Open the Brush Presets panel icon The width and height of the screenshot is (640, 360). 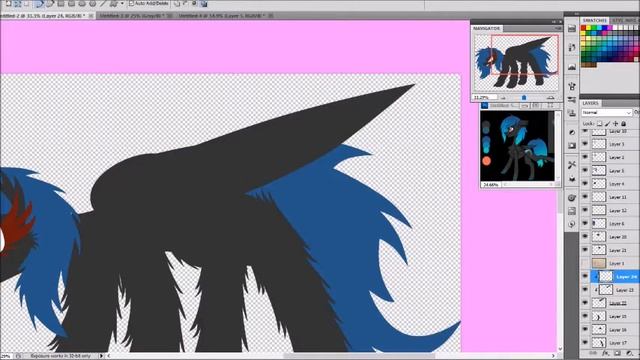coord(572,100)
